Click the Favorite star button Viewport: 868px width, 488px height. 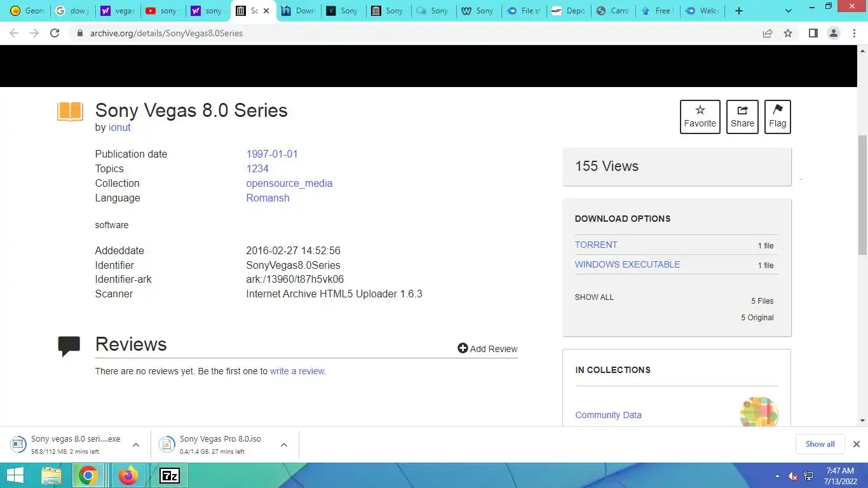700,117
